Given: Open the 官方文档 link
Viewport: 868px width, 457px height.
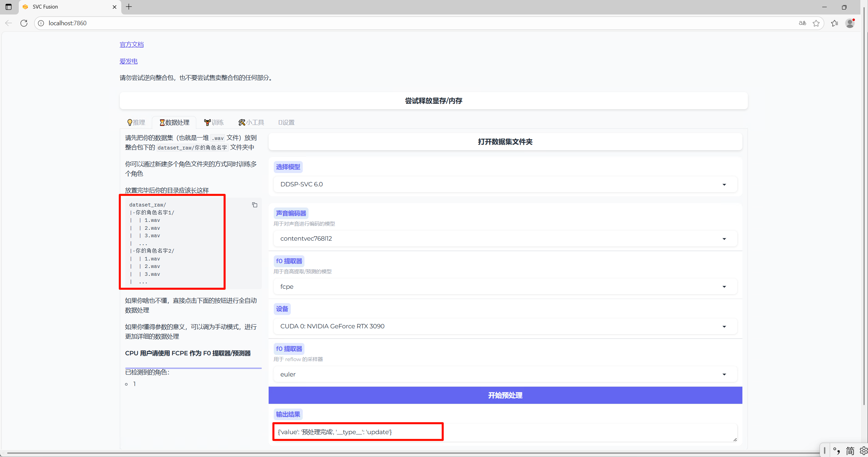Looking at the screenshot, I should click(131, 44).
